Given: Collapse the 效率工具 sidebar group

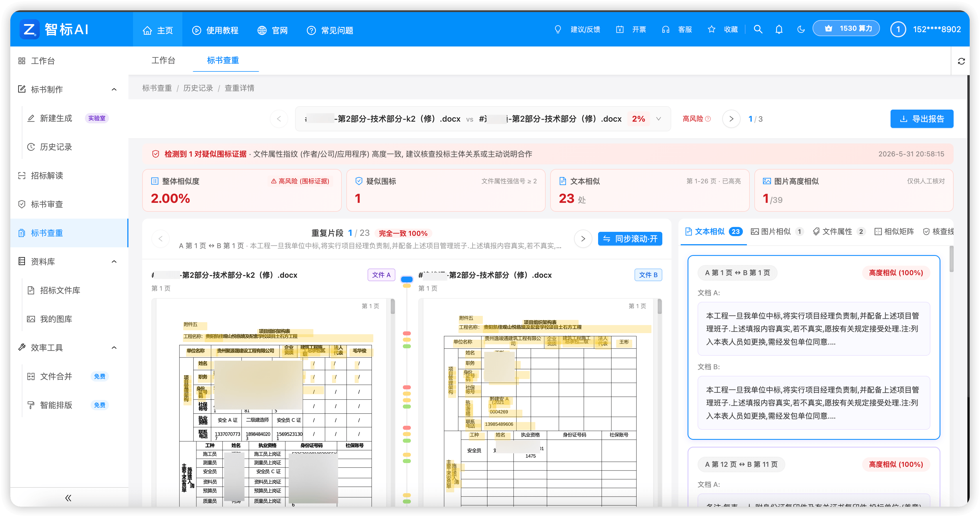Looking at the screenshot, I should click(x=114, y=348).
